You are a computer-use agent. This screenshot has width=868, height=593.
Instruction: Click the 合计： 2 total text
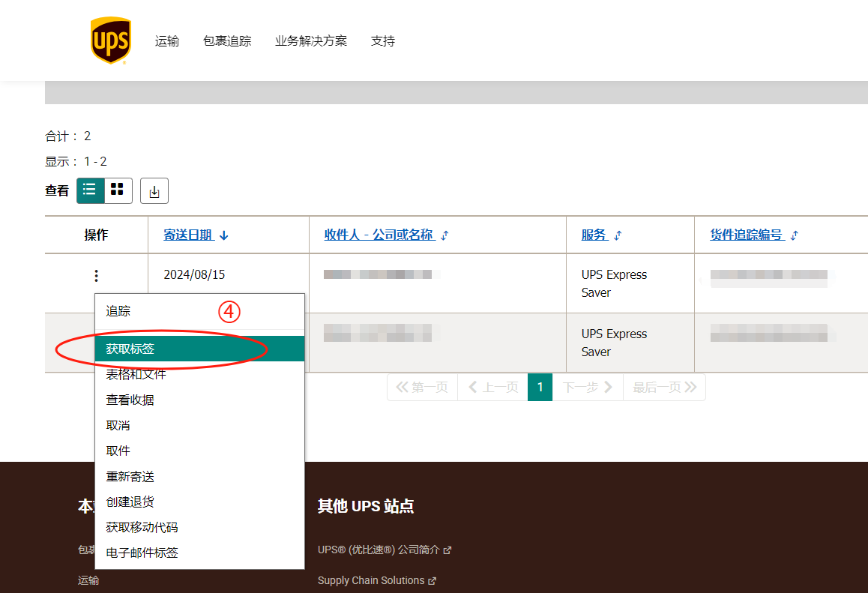(x=68, y=136)
